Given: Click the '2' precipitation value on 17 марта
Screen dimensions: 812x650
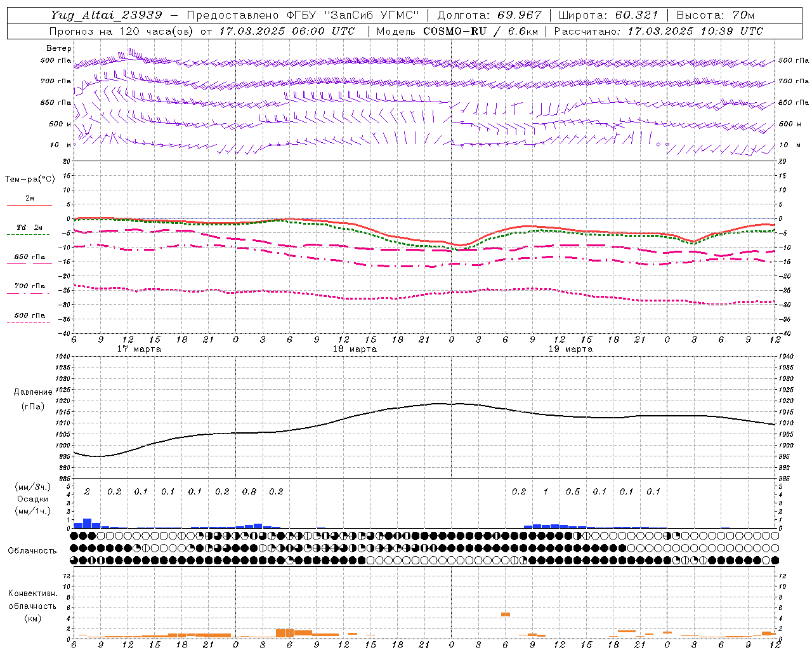Looking at the screenshot, I should [x=87, y=491].
